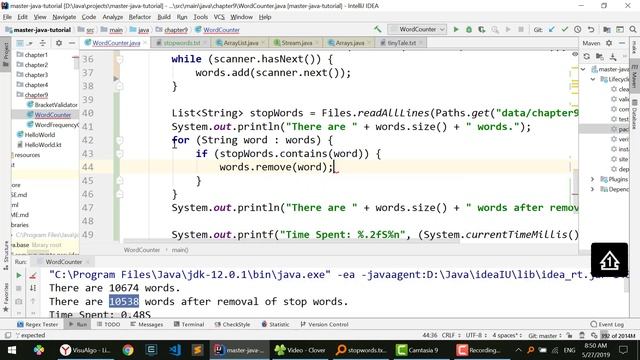This screenshot has width=640, height=360.
Task: Open the Git: master branch selector
Action: 545,336
